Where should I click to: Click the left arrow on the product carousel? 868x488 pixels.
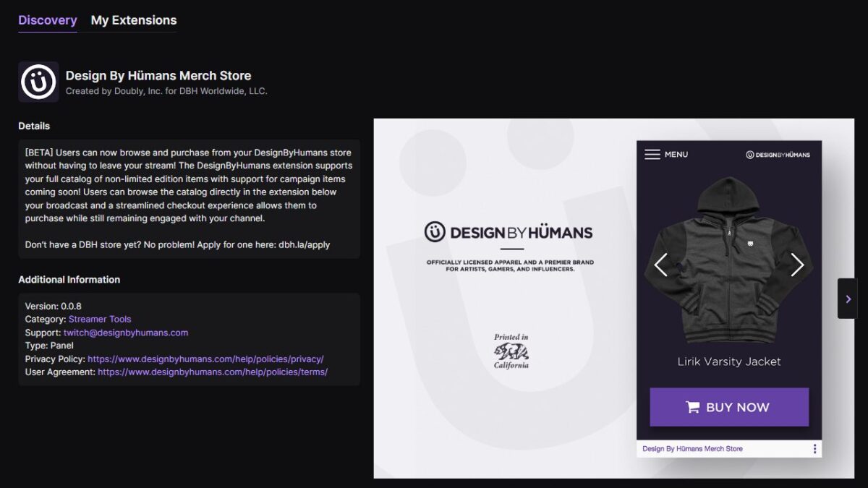[x=660, y=265]
